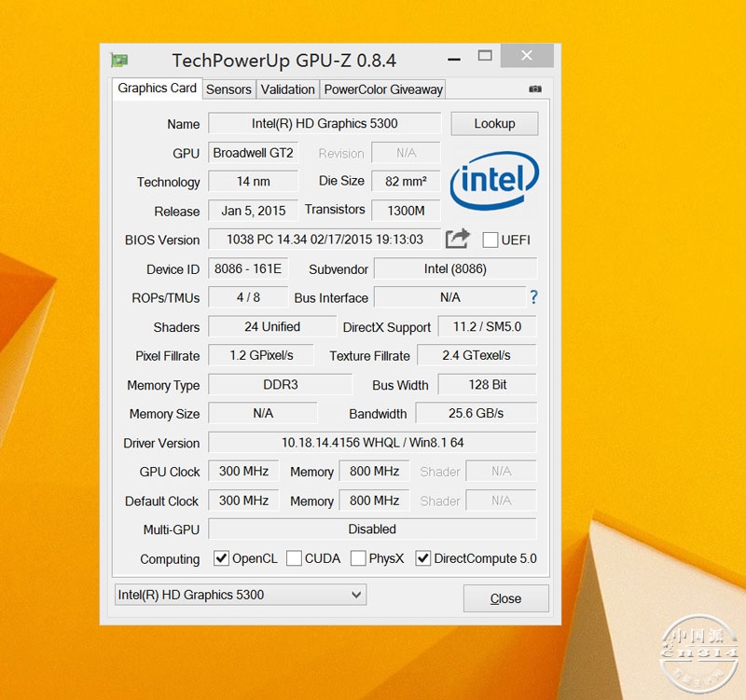This screenshot has height=700, width=746.
Task: Click the Transistors field 1300M
Action: pos(406,211)
